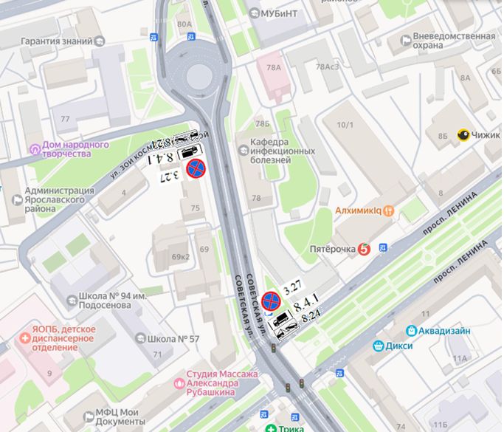Click the Администрация Ярославского района label
The height and width of the screenshot is (432, 504).
pyautogui.click(x=60, y=200)
